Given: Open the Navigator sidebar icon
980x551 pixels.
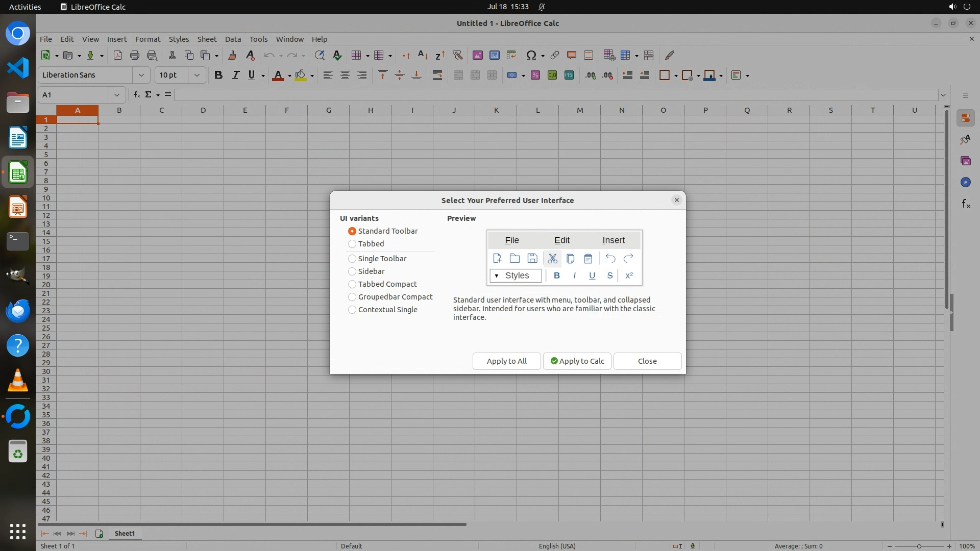Looking at the screenshot, I should pyautogui.click(x=966, y=182).
